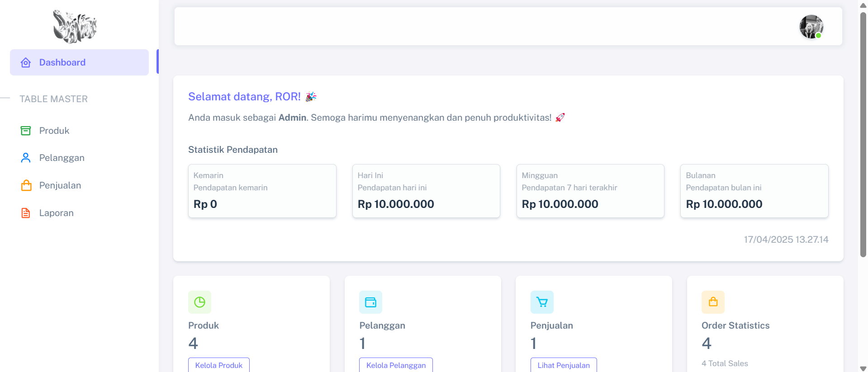Click the sidebar logo image
Image resolution: width=868 pixels, height=372 pixels.
(75, 27)
